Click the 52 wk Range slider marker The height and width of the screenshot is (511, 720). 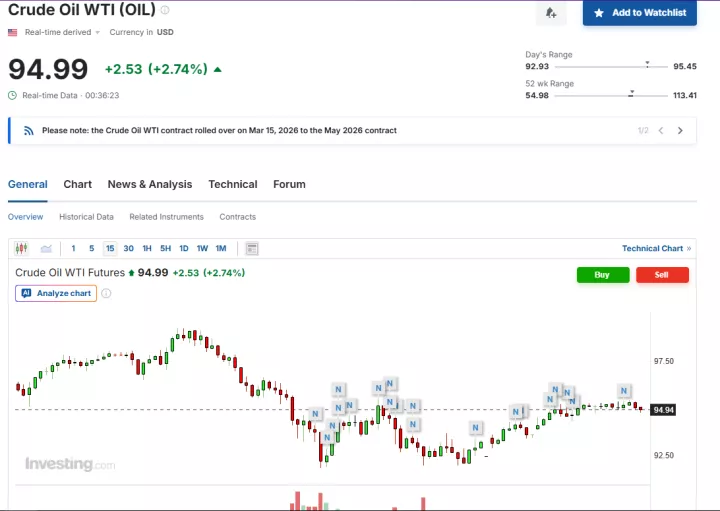point(631,93)
